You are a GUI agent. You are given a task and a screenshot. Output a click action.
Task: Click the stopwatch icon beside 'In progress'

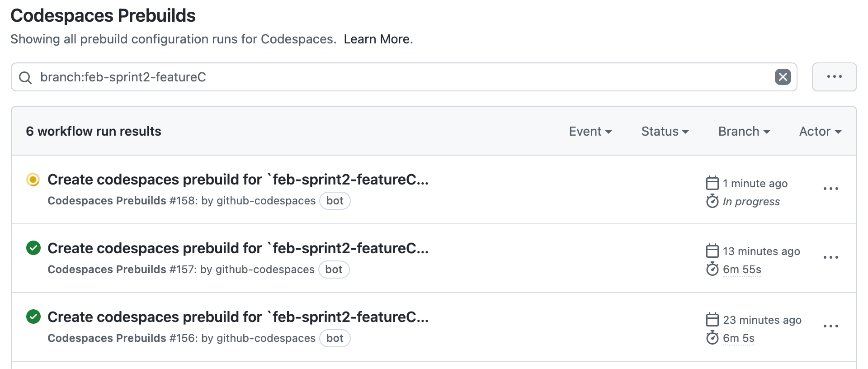click(712, 202)
